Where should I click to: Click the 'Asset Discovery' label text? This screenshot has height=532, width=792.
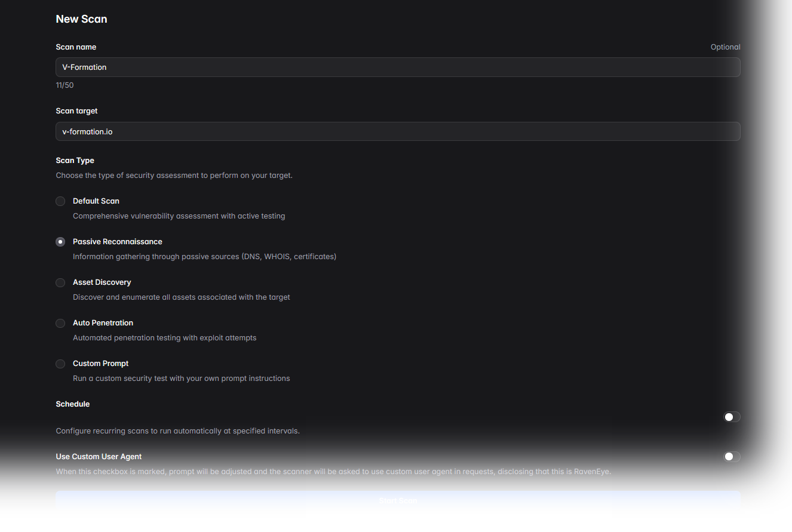tap(102, 282)
